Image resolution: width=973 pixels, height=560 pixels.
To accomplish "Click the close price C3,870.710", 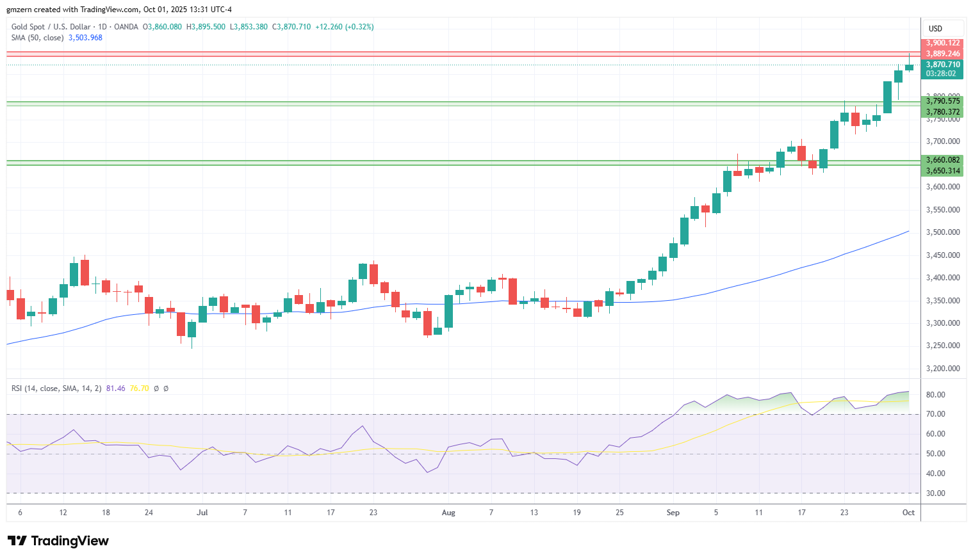I will pos(291,27).
